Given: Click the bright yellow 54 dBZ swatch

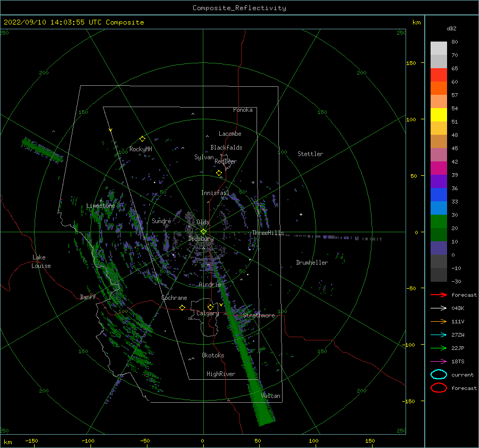Looking at the screenshot, I should [439, 115].
